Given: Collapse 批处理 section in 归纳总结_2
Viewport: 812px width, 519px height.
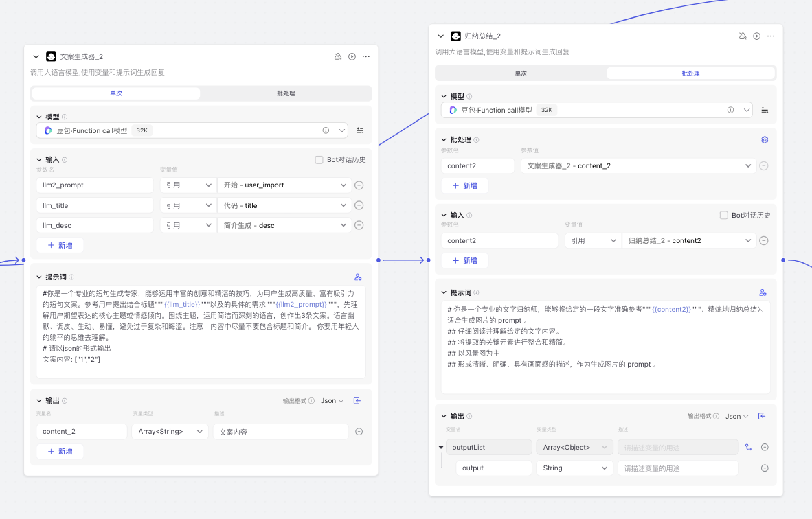Looking at the screenshot, I should pyautogui.click(x=444, y=140).
